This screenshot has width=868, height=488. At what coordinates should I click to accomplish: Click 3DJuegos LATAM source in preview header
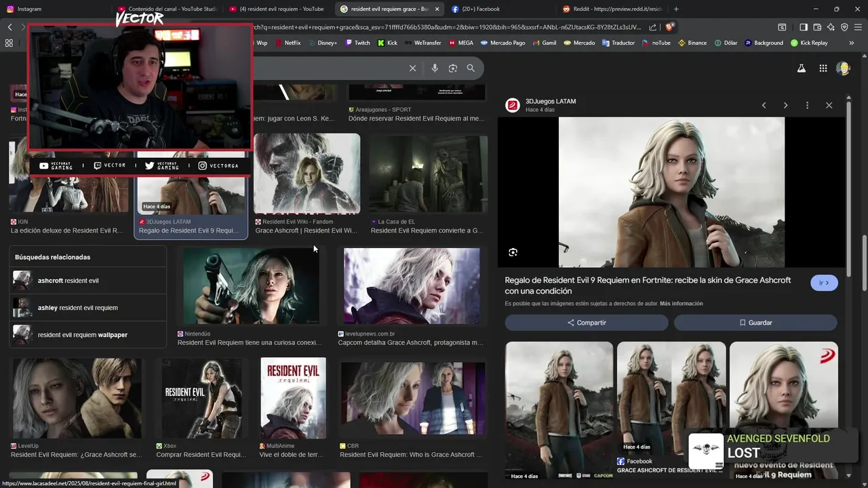point(551,101)
